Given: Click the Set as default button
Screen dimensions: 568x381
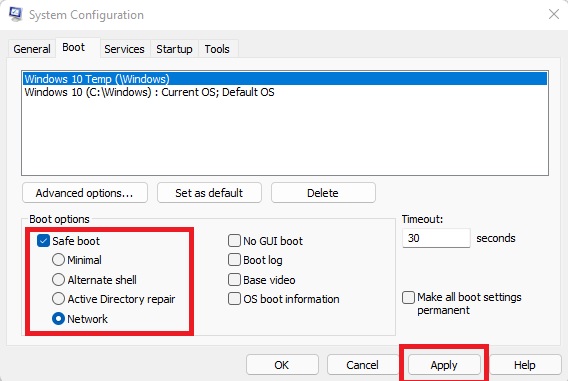Looking at the screenshot, I should (x=209, y=193).
